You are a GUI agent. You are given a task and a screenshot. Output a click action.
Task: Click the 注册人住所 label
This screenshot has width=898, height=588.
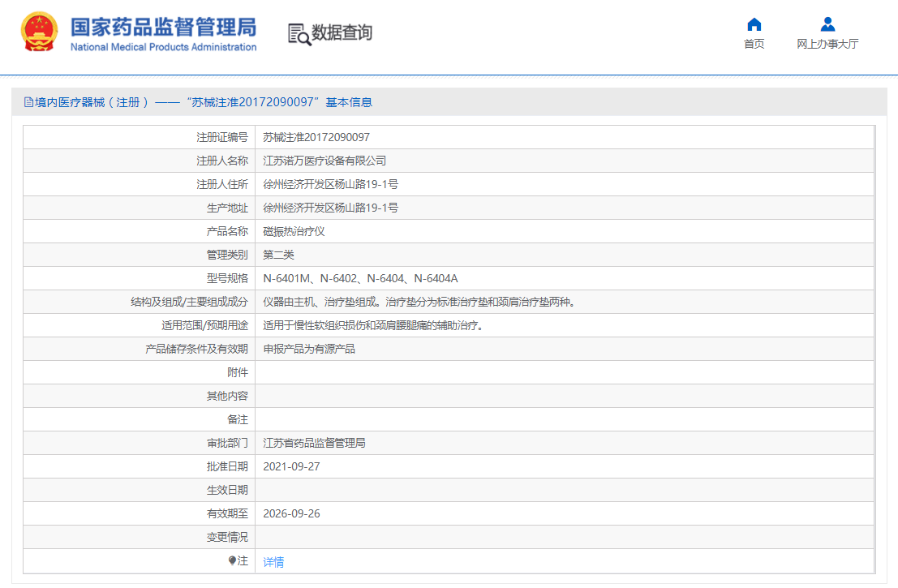222,184
